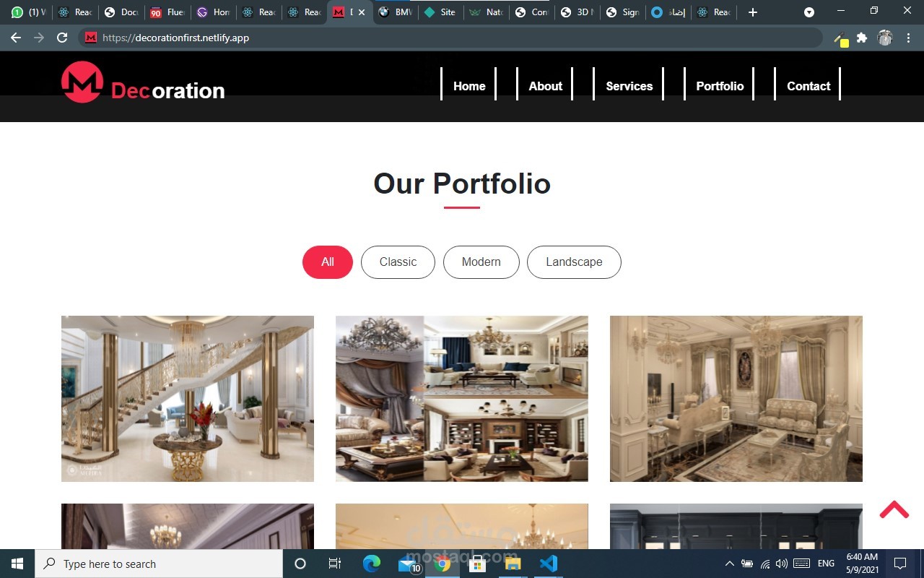This screenshot has width=924, height=578.
Task: Reload the page with the refresh icon
Action: click(62, 38)
